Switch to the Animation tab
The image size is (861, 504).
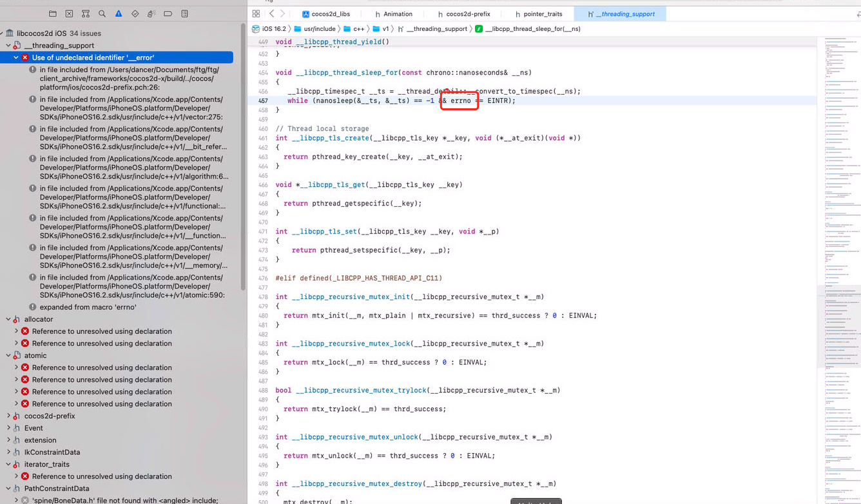click(394, 14)
